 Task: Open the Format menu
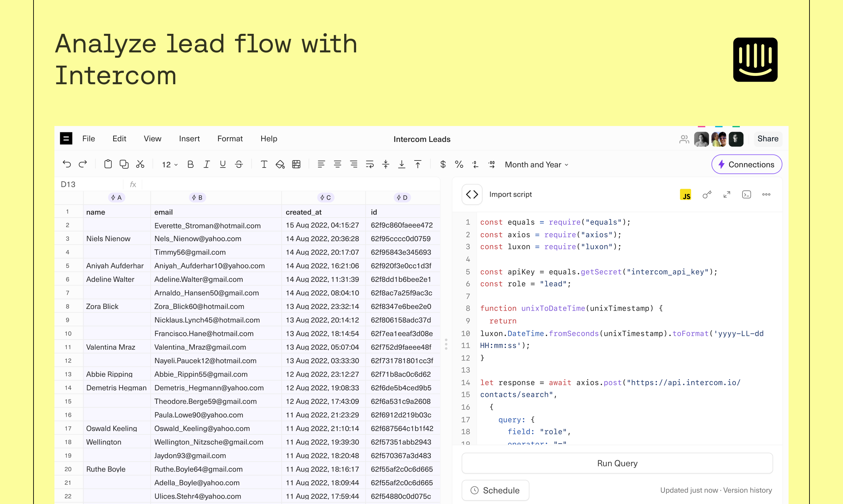point(230,139)
